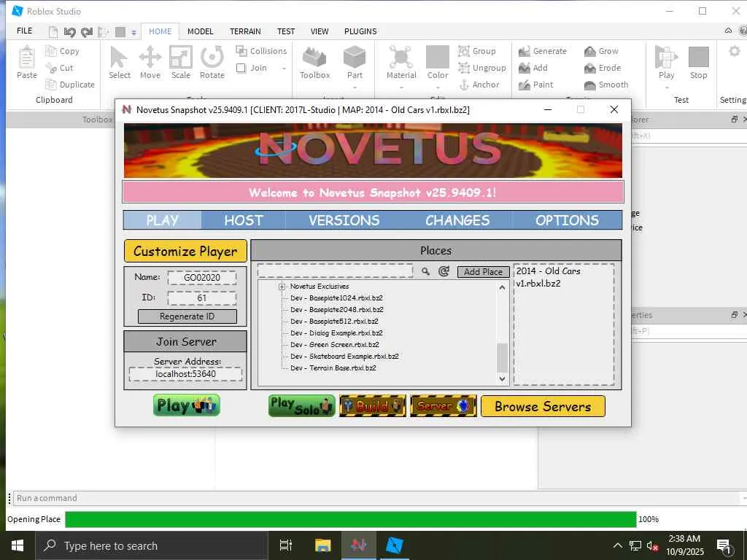Click the Stop test icon in ribbon

point(698,58)
